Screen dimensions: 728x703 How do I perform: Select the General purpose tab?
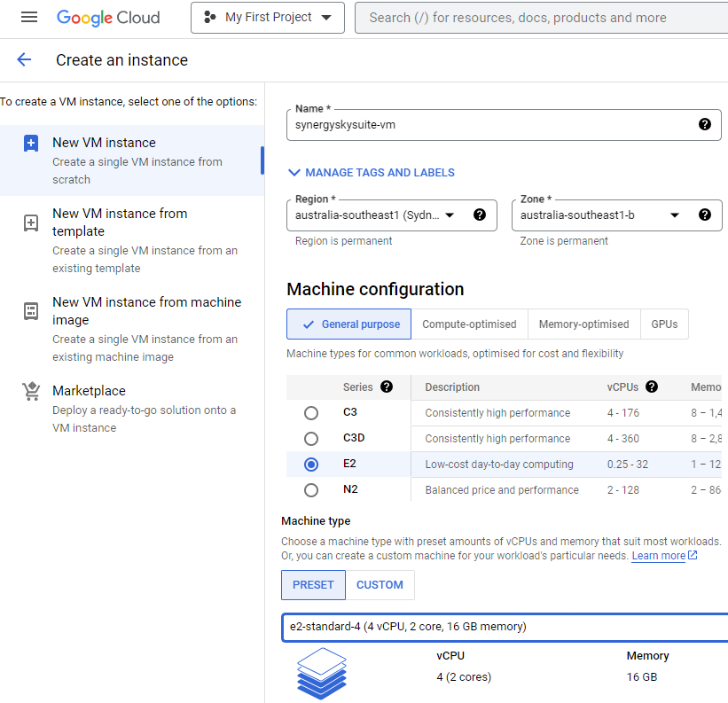[348, 324]
